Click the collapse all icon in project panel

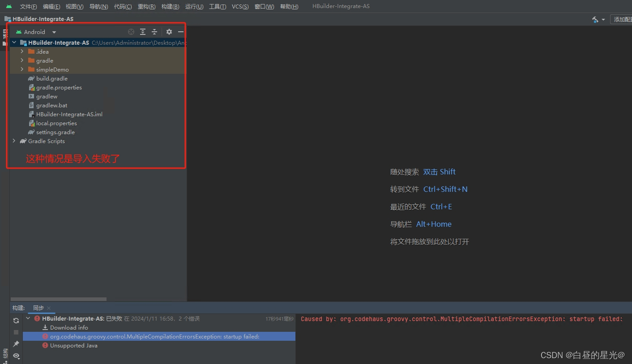click(x=154, y=32)
